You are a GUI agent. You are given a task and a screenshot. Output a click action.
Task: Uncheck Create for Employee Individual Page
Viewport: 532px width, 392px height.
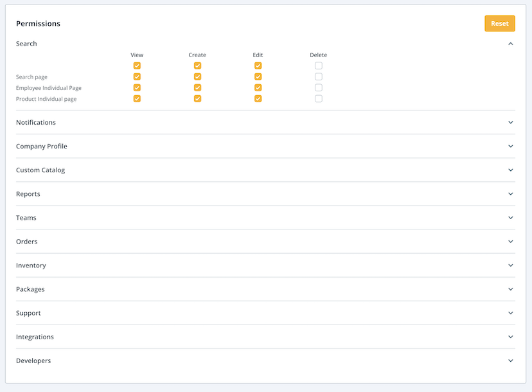click(x=197, y=88)
